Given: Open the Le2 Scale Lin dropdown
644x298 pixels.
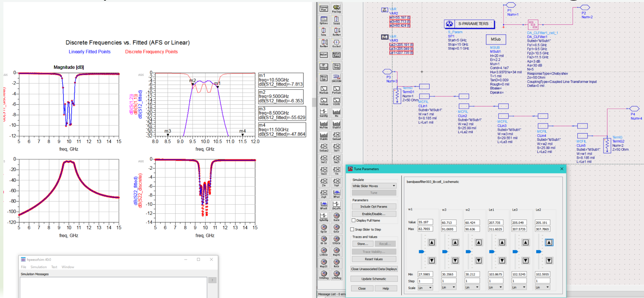Looking at the screenshot, I should pyautogui.click(x=542, y=287).
